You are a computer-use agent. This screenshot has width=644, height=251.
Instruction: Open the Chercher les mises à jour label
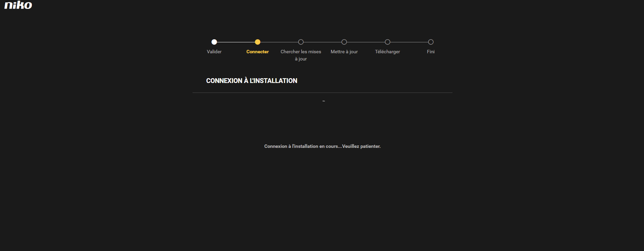pyautogui.click(x=301, y=55)
